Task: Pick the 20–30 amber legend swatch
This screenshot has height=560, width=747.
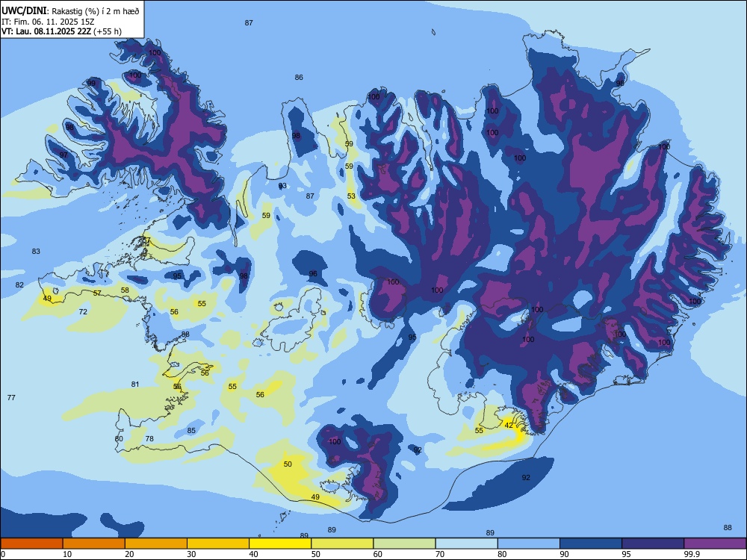Action: (x=156, y=544)
